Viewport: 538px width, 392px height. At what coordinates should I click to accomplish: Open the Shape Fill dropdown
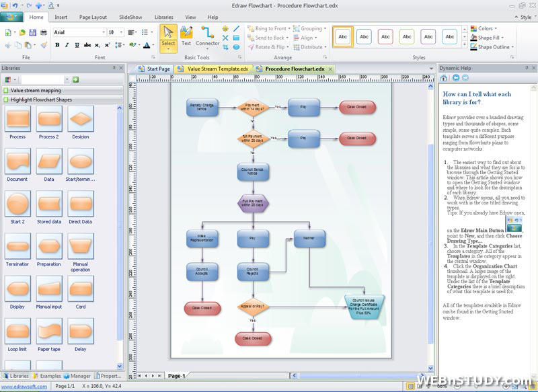pos(487,38)
